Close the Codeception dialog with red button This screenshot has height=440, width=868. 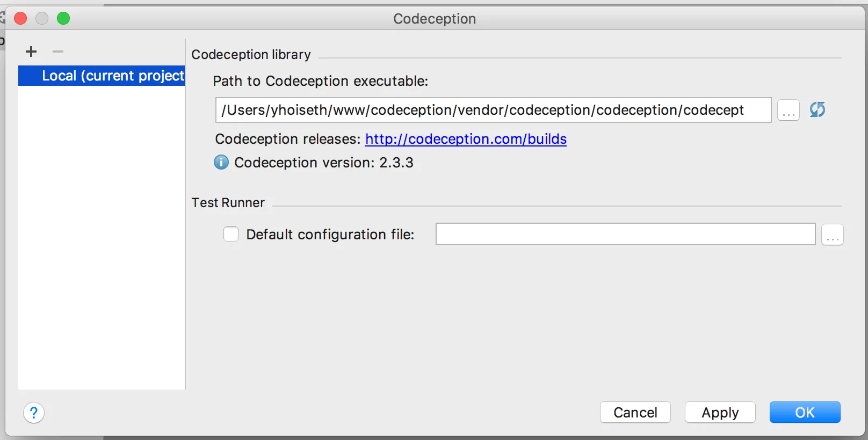tap(20, 19)
